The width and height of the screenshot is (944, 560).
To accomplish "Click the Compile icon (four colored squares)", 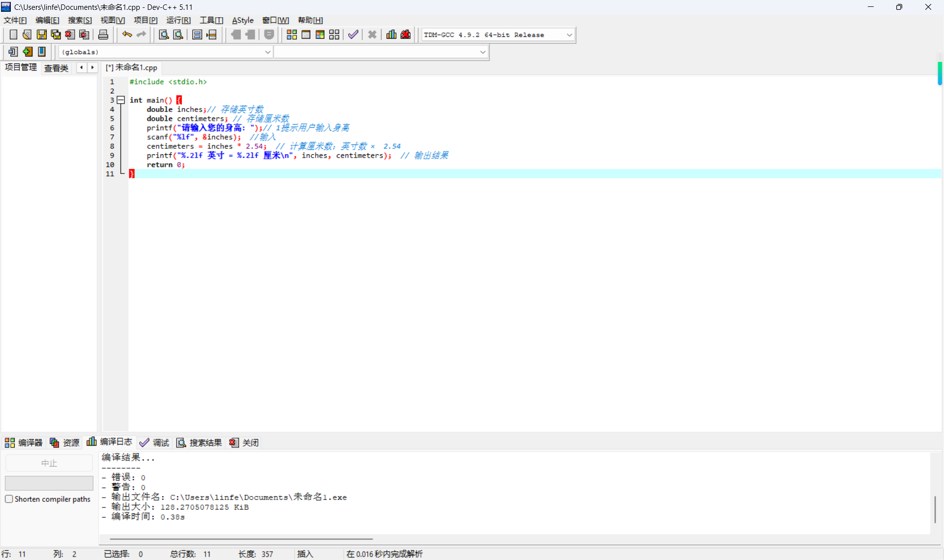I will pyautogui.click(x=292, y=34).
